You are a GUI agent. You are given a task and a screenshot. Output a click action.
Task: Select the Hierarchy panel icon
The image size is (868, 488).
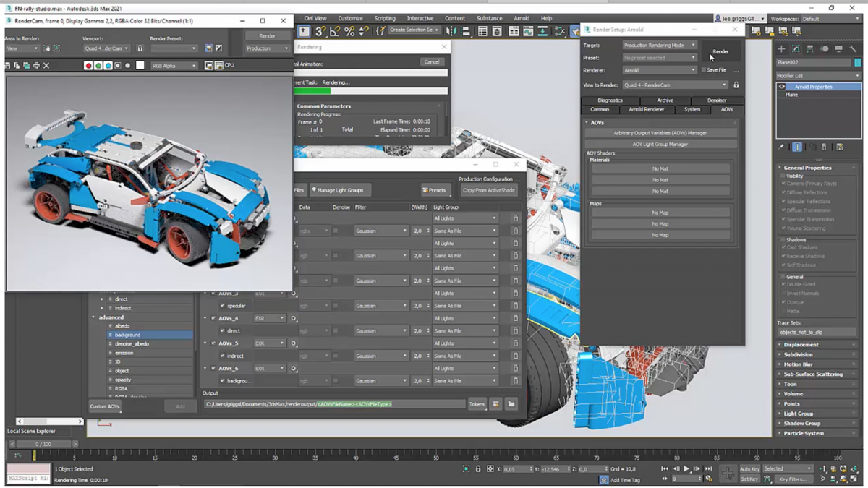coord(811,48)
